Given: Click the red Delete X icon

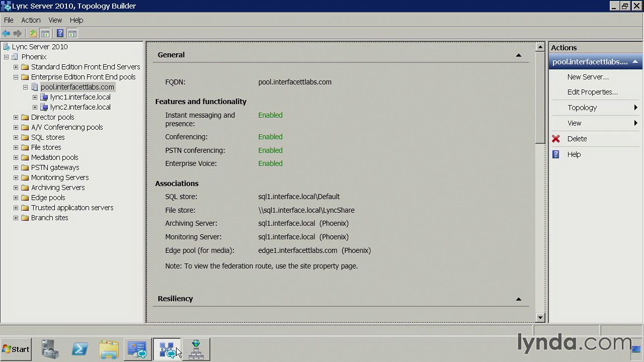Looking at the screenshot, I should (556, 139).
